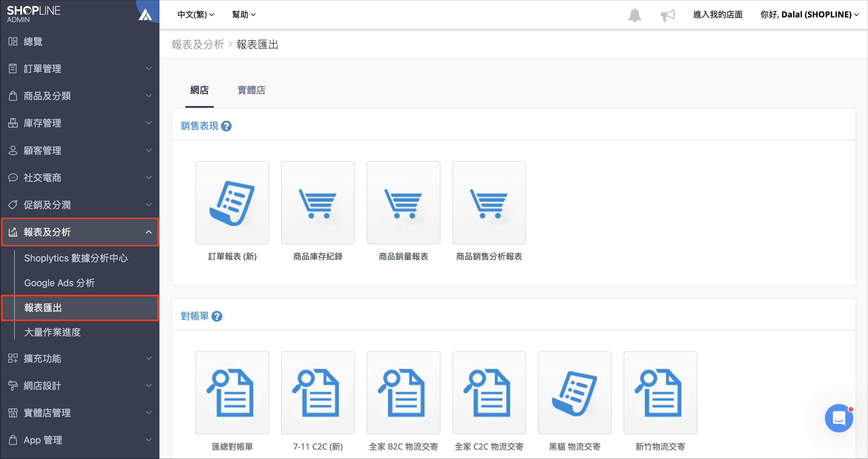Click the 訂單管理 sidebar icon
The width and height of the screenshot is (868, 459).
[13, 69]
